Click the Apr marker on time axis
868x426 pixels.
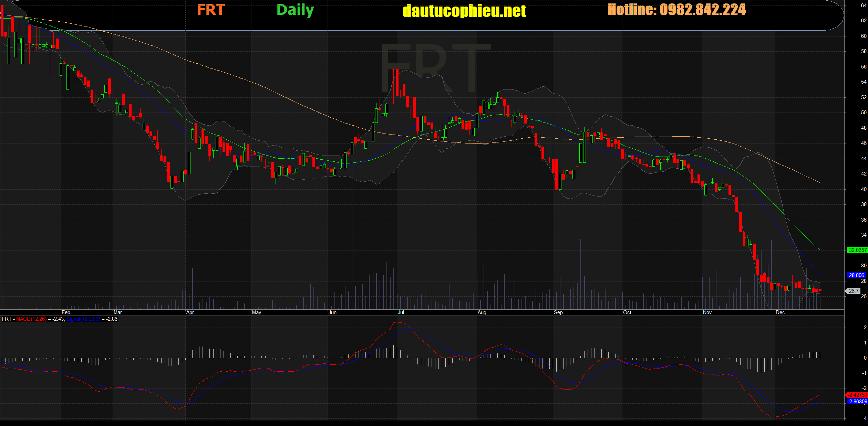coord(190,312)
